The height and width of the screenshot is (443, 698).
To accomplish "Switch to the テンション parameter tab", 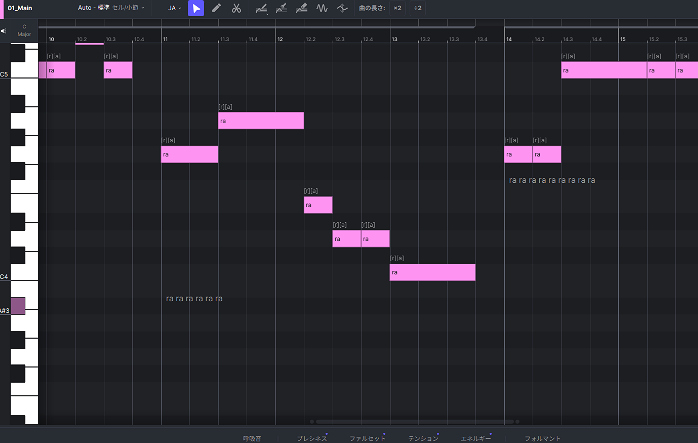I will click(x=423, y=438).
